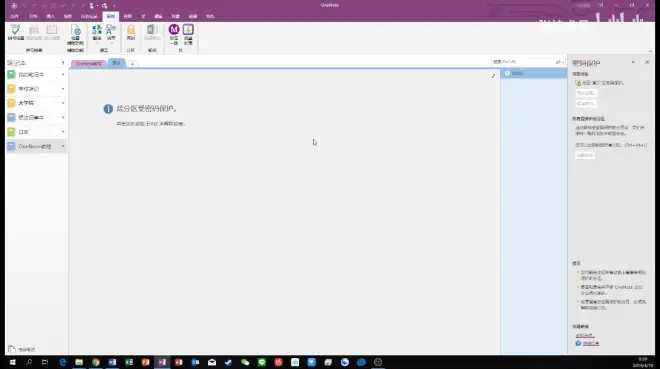Screen dimensions: 660x369
Task: Switch to the 视图 (View) ribbon tab
Action: tap(128, 16)
